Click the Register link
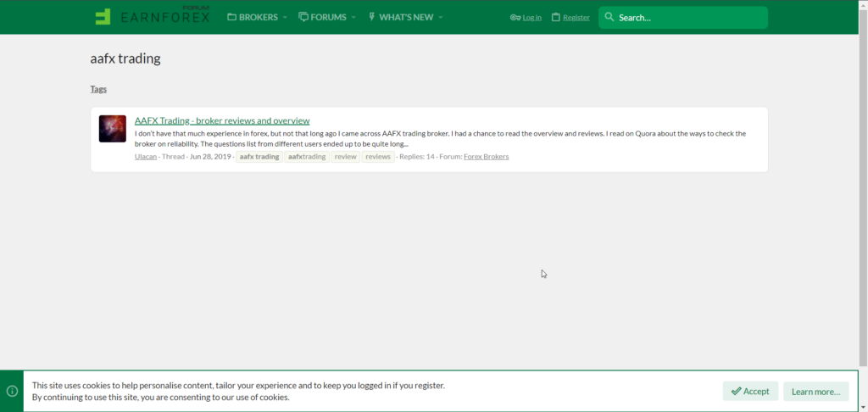This screenshot has height=412, width=868. point(570,18)
